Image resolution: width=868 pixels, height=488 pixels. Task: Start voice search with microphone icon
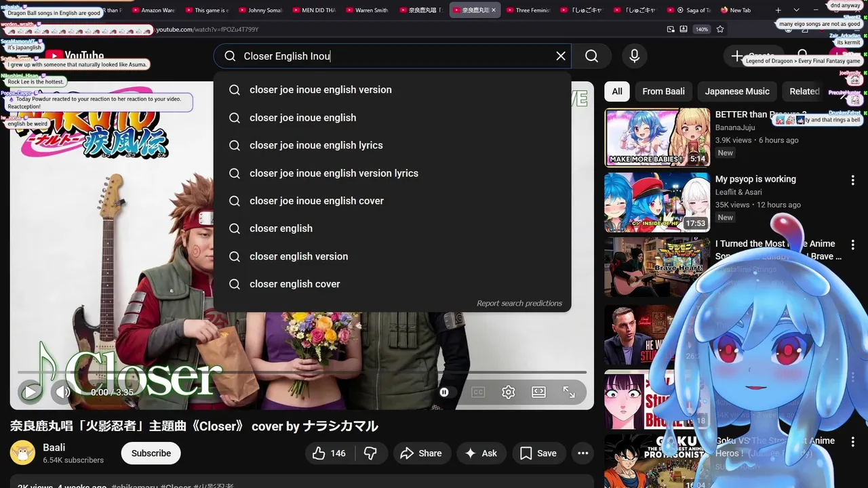pos(634,56)
